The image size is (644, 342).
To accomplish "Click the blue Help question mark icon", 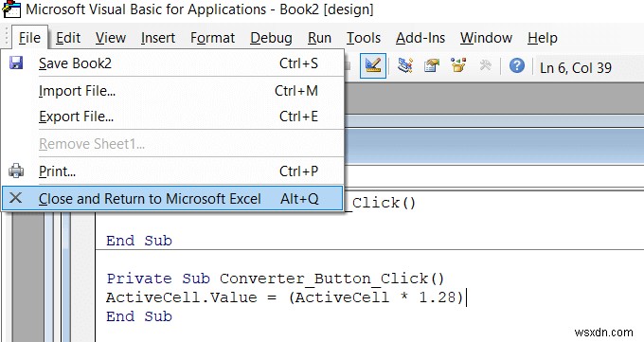I will (517, 65).
